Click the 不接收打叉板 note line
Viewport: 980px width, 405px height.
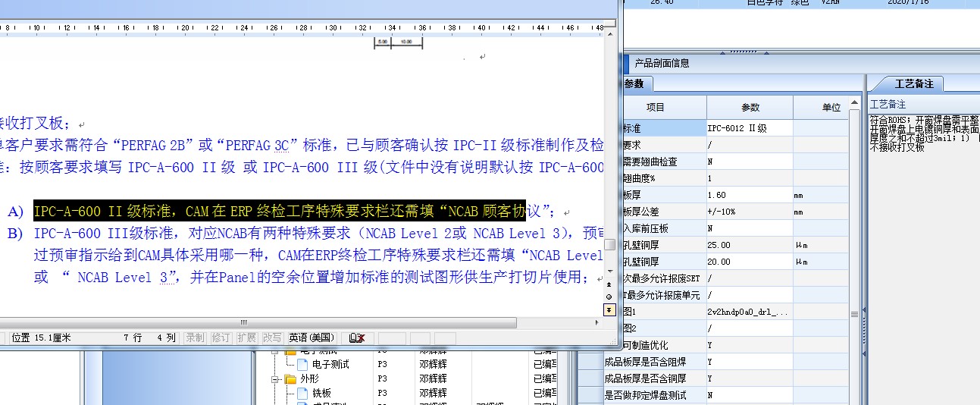click(897, 147)
